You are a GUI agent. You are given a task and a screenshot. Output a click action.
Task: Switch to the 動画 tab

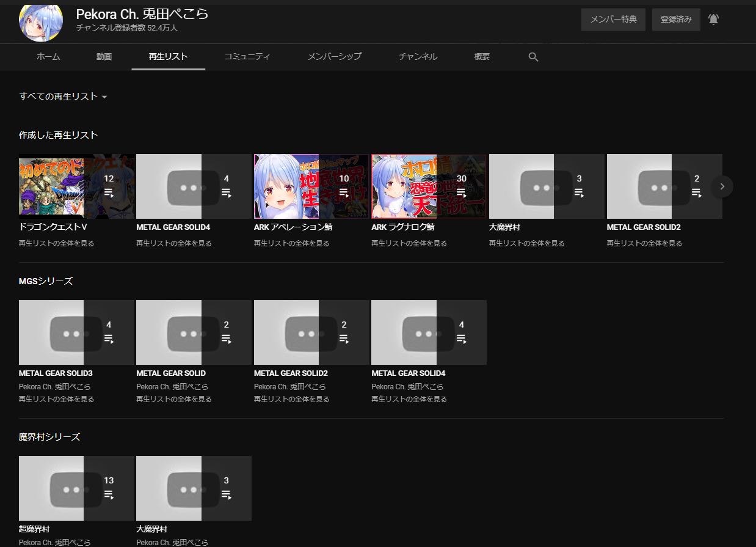(x=104, y=56)
